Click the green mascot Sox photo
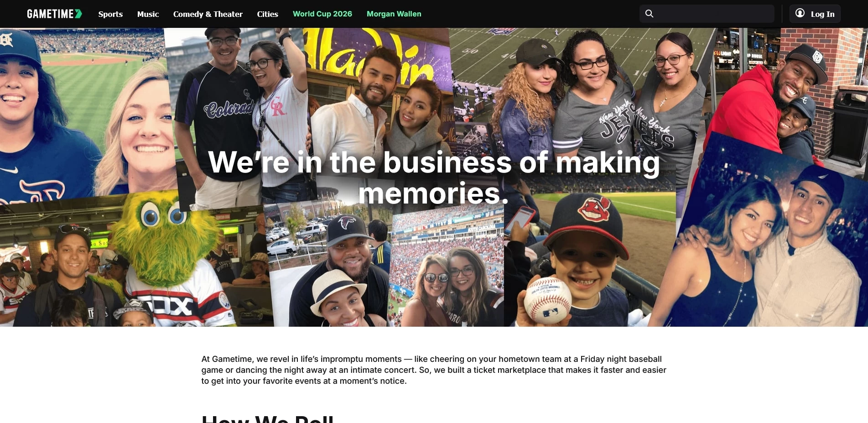Viewport: 868px width, 423px height. [x=137, y=260]
